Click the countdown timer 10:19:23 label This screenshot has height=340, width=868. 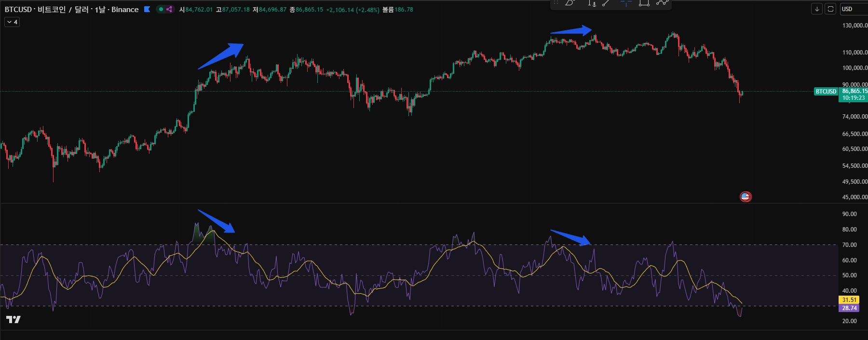point(853,98)
